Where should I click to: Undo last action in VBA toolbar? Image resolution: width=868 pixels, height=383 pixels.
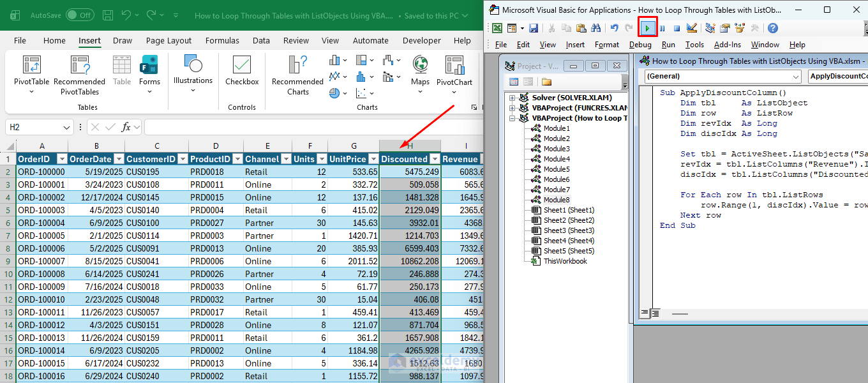(614, 28)
